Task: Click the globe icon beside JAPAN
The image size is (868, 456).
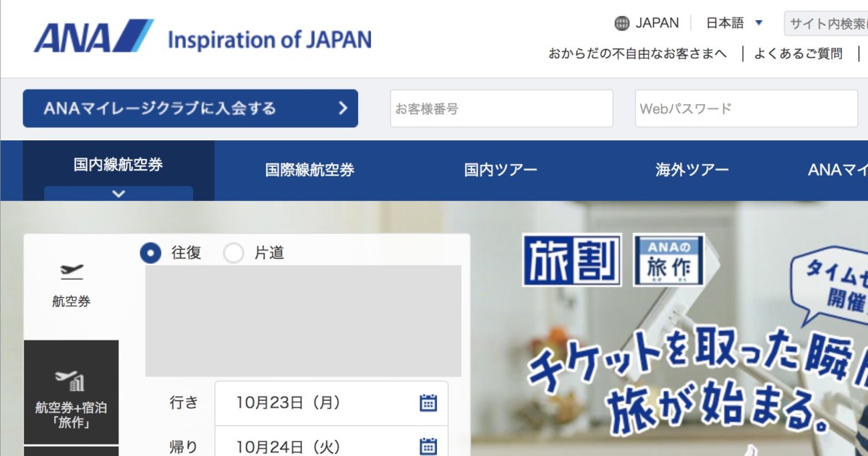Action: [622, 23]
